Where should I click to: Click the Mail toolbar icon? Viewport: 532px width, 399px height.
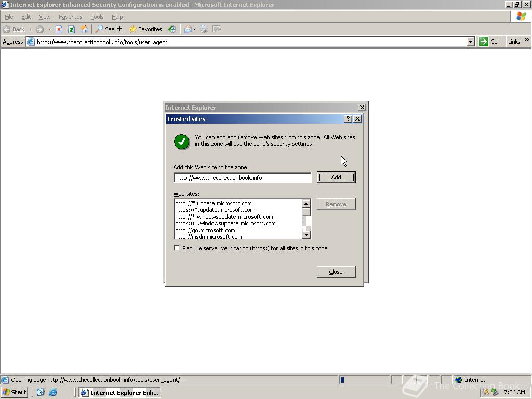(x=188, y=29)
